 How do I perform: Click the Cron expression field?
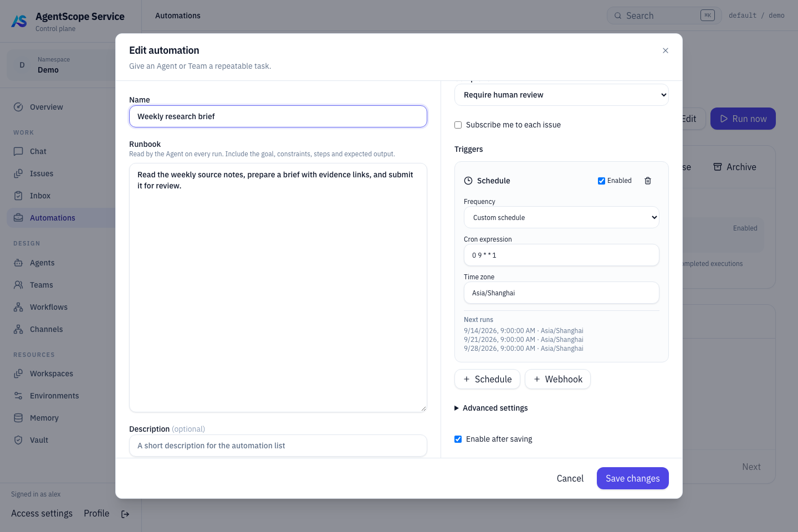click(x=561, y=255)
